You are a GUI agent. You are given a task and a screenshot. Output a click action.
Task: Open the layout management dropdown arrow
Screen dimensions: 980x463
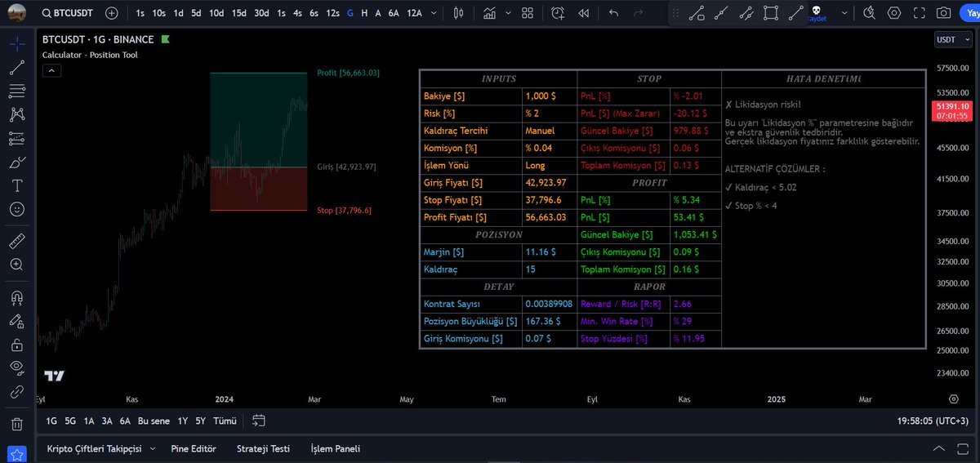tap(844, 13)
